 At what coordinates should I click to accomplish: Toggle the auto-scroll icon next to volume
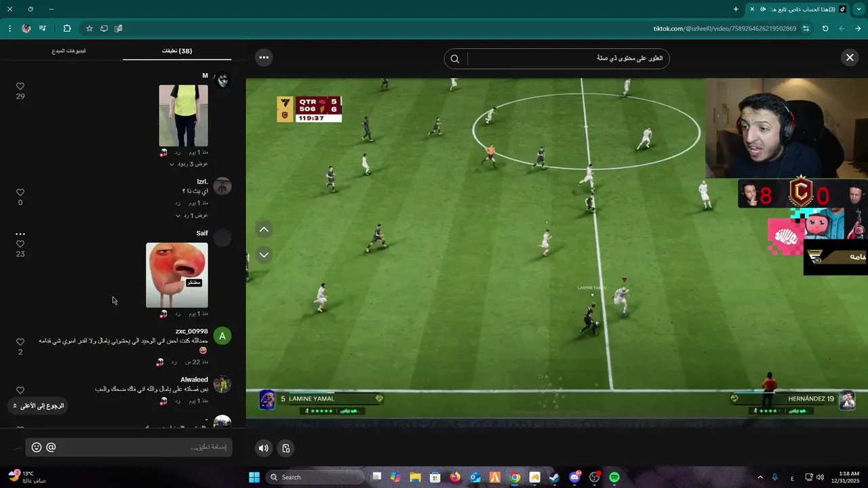tap(285, 448)
